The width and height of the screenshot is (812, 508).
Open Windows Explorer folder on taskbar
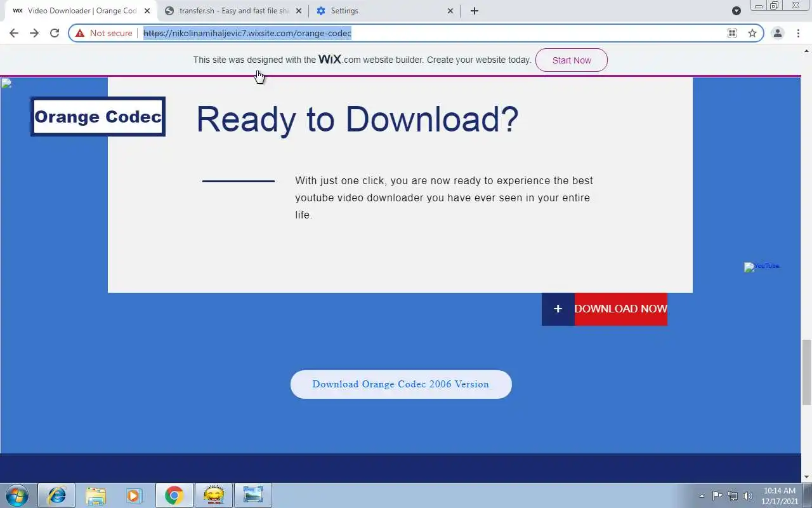(96, 495)
